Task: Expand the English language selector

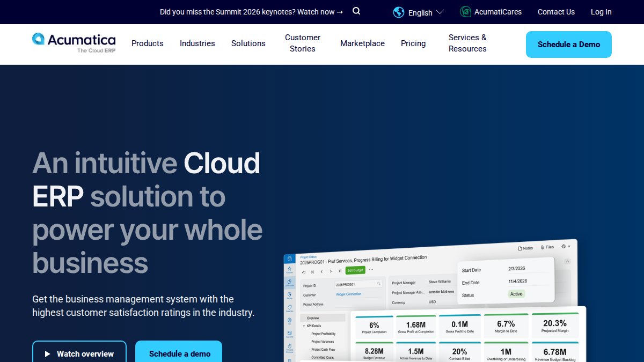Action: coord(419,12)
